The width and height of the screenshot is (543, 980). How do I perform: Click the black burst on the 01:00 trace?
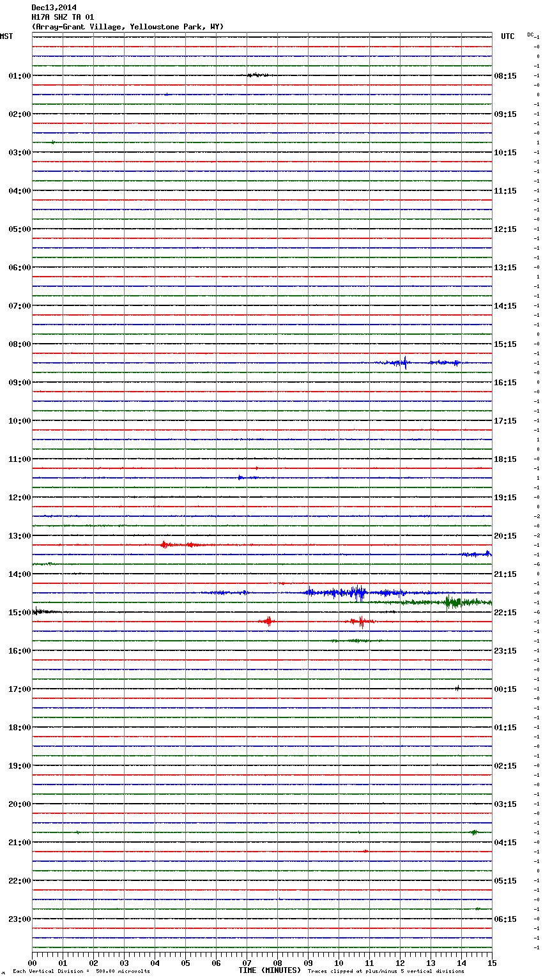258,75
